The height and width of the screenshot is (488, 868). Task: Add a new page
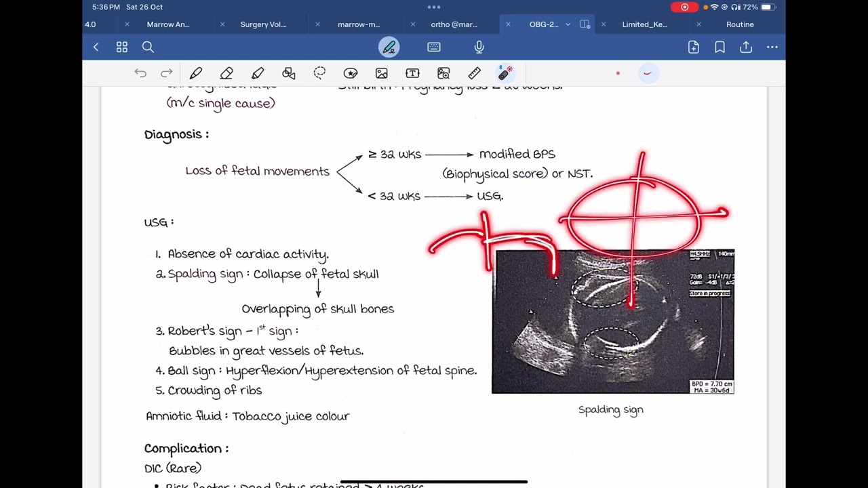point(694,47)
